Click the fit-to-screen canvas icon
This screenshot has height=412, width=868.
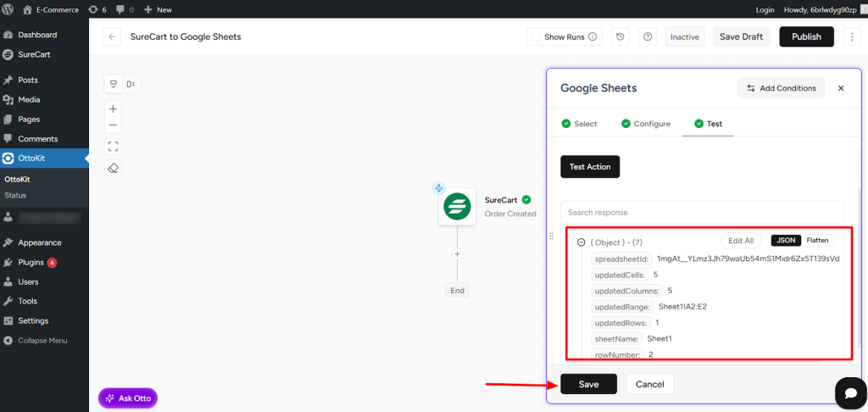click(x=114, y=147)
